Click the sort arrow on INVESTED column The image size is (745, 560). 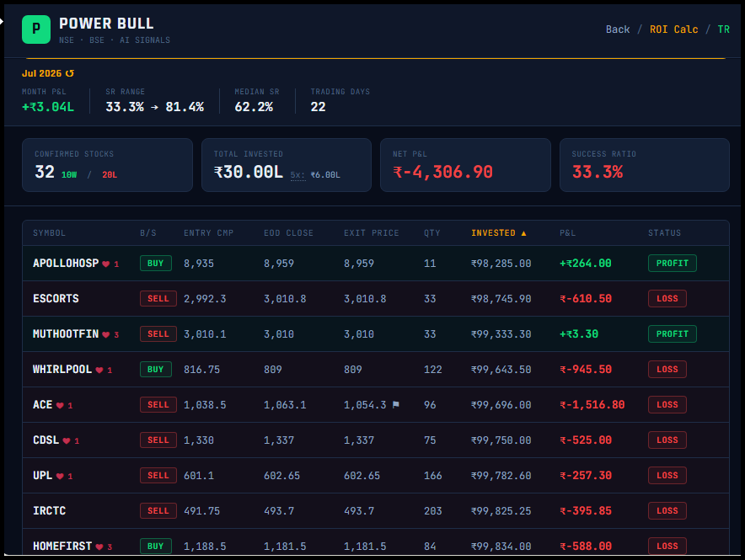523,233
